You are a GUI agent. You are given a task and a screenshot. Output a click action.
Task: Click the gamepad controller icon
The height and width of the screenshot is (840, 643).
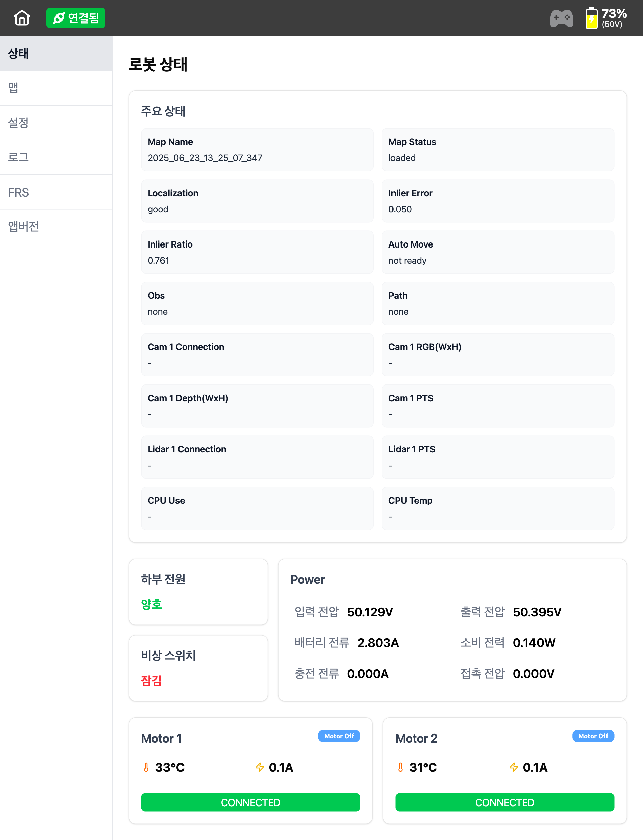click(561, 18)
